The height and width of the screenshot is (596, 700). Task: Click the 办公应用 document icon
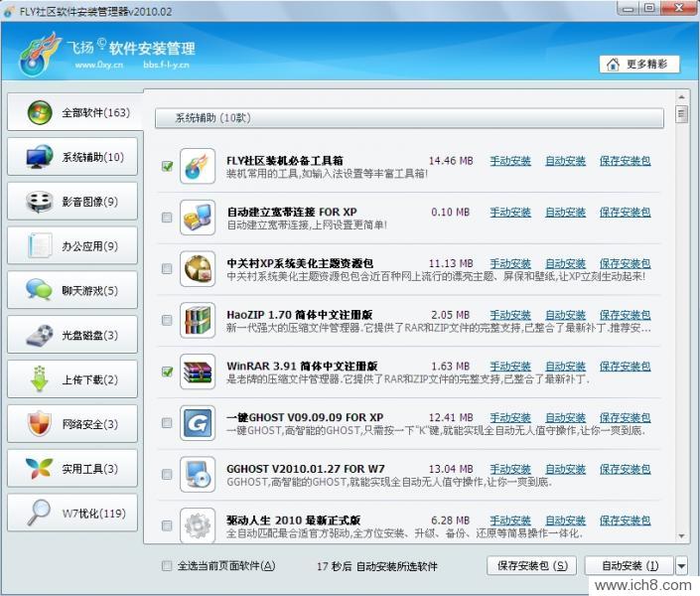(40, 245)
